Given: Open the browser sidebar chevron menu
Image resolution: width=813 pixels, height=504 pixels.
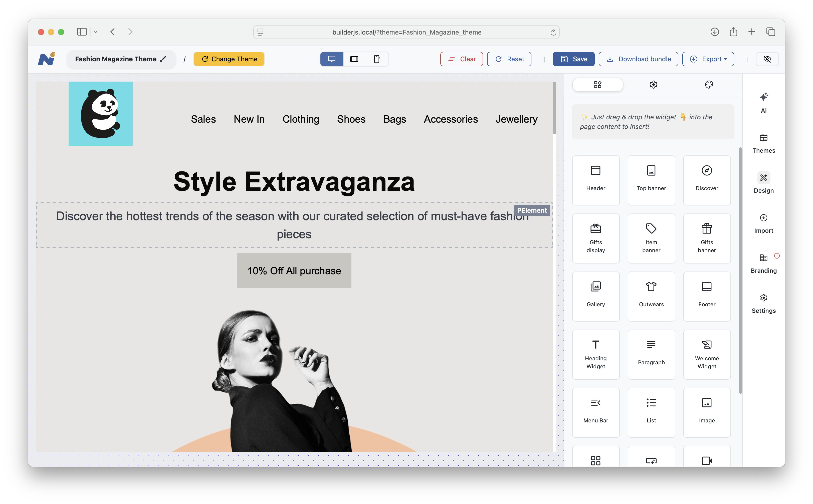Looking at the screenshot, I should (x=96, y=32).
